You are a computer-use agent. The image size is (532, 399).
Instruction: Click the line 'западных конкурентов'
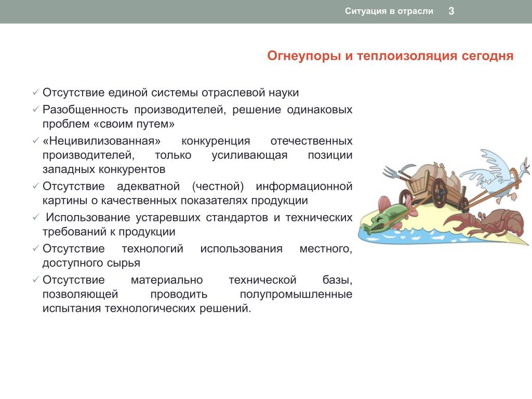pos(104,169)
